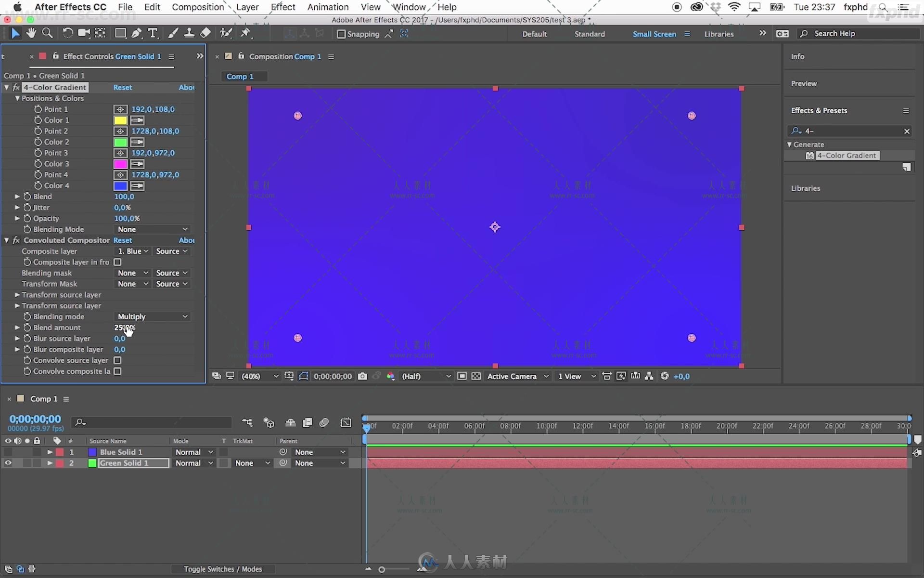Select the Roto Brush tool
Screen dimensions: 924x578
[x=226, y=33]
